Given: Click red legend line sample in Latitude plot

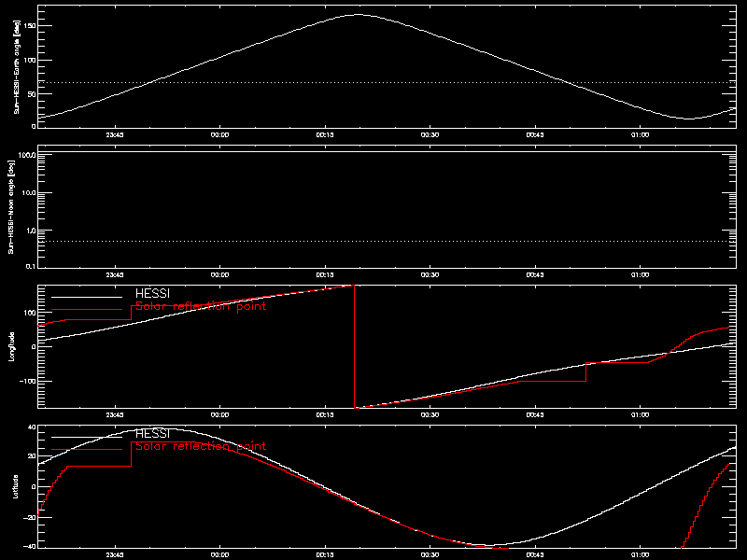Looking at the screenshot, I should coord(87,450).
